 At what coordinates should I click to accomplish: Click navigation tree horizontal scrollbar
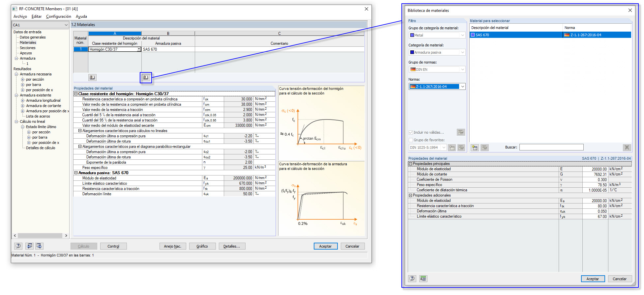(x=40, y=235)
